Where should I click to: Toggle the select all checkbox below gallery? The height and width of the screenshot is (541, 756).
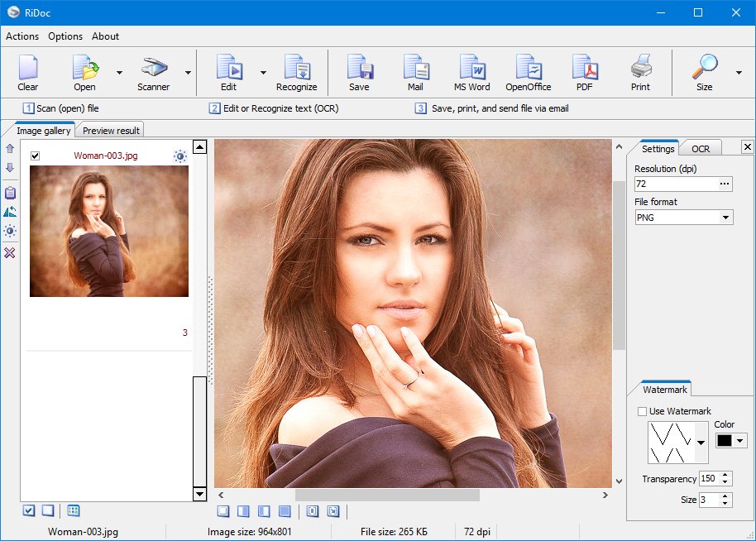29,510
